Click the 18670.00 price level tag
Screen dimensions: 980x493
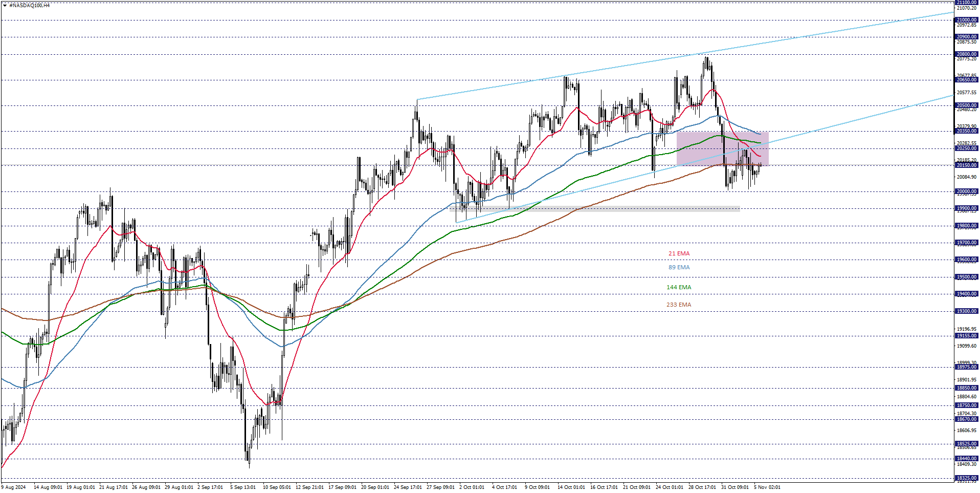point(966,419)
